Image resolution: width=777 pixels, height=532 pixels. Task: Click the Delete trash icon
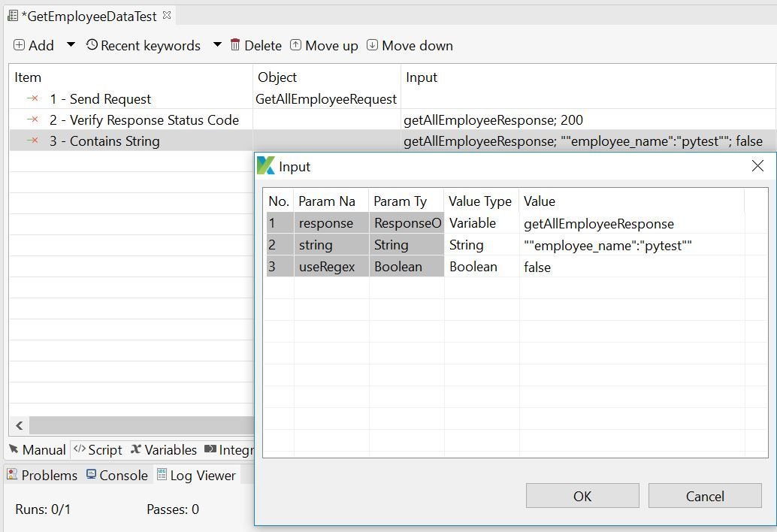(237, 45)
